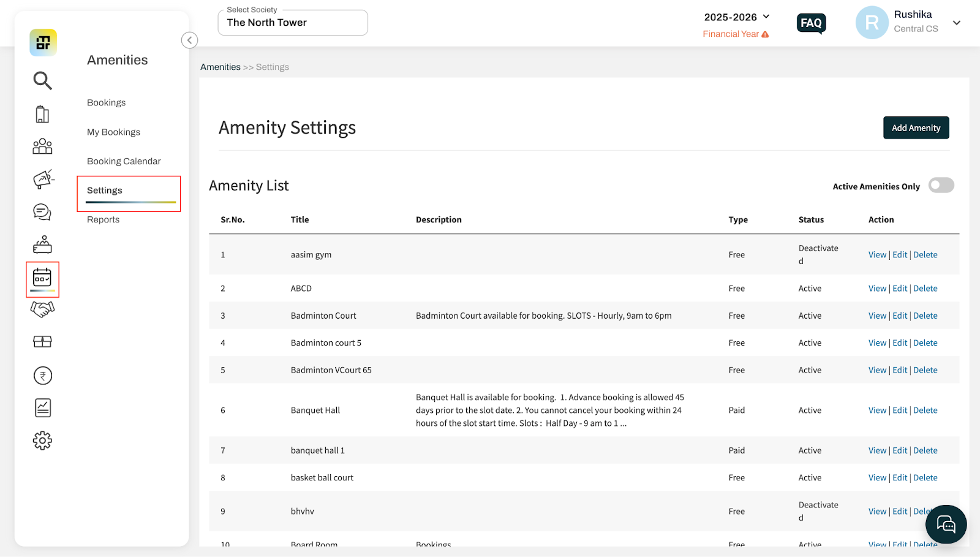Click the Financial Year label
This screenshot has width=980, height=557.
pos(731,34)
